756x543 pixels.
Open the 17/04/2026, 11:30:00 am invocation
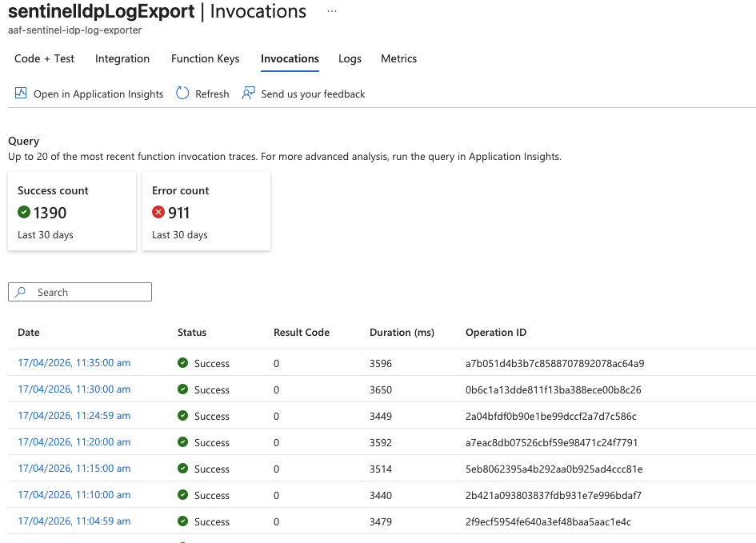tap(74, 389)
